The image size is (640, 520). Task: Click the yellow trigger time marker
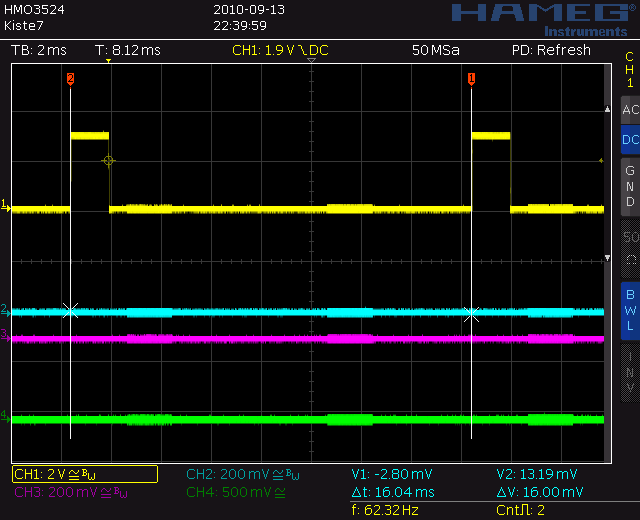(108, 61)
